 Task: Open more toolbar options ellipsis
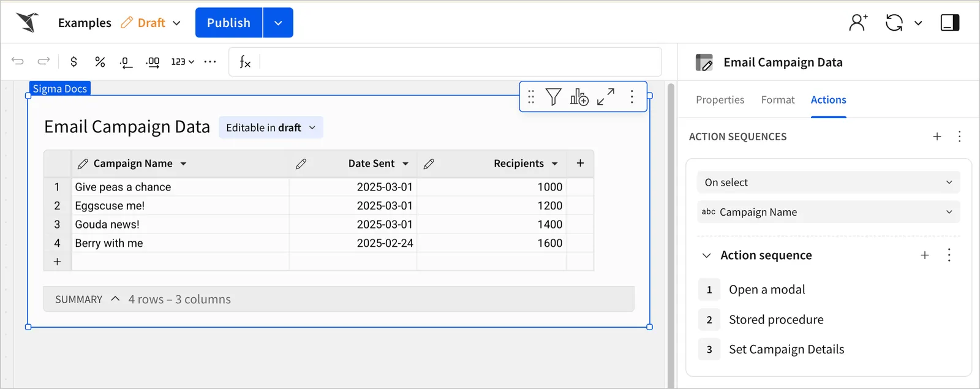point(210,61)
